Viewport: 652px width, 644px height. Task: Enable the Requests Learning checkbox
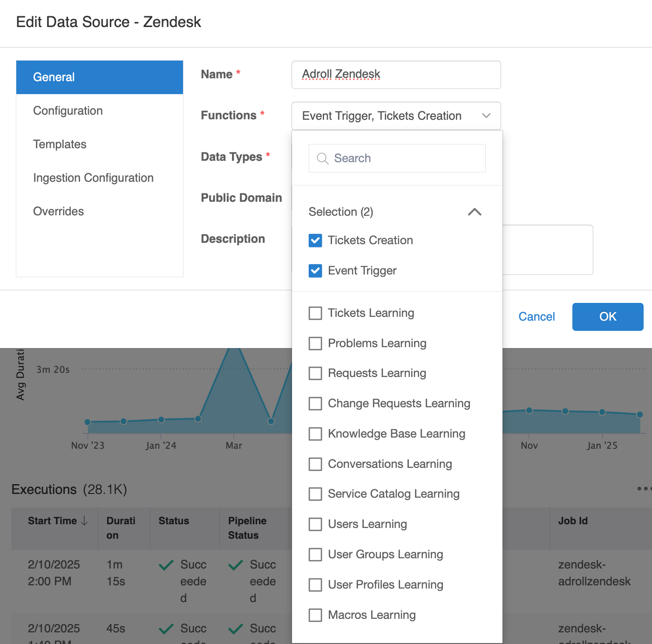tap(315, 373)
